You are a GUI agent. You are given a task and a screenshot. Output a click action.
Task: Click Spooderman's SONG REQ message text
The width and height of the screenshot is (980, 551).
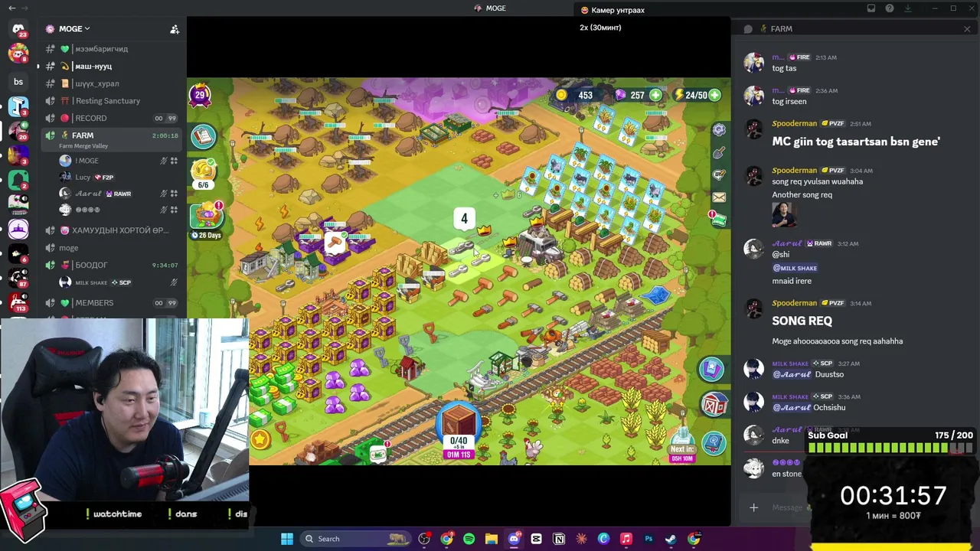802,321
